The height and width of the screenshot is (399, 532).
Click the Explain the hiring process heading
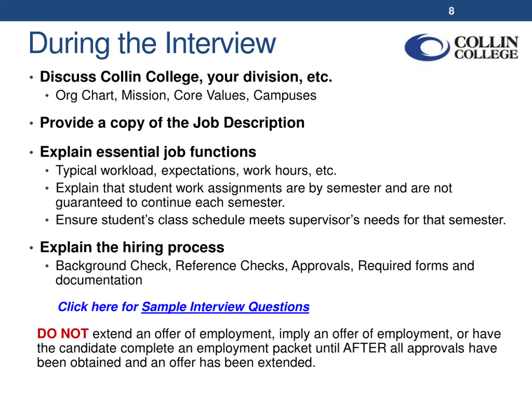[132, 247]
